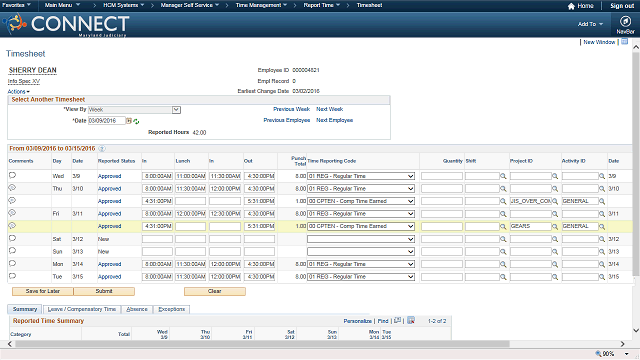The width and height of the screenshot is (640, 360).
Task: Click the Home house icon
Action: click(571, 6)
